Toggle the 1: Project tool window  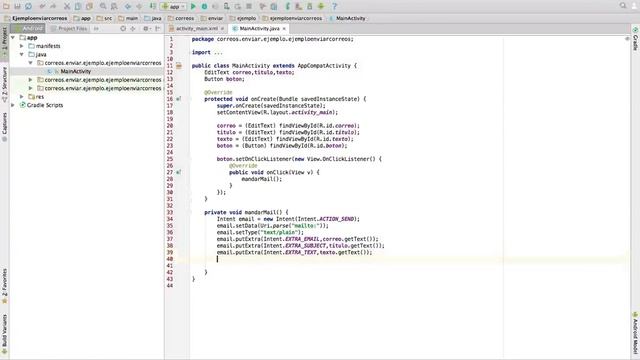[4, 42]
